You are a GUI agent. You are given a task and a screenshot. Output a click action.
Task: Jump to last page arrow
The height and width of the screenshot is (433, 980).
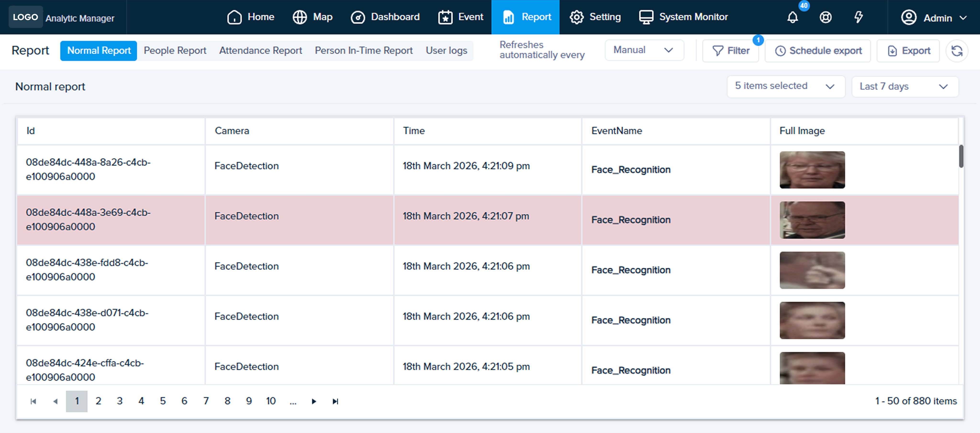click(x=335, y=401)
